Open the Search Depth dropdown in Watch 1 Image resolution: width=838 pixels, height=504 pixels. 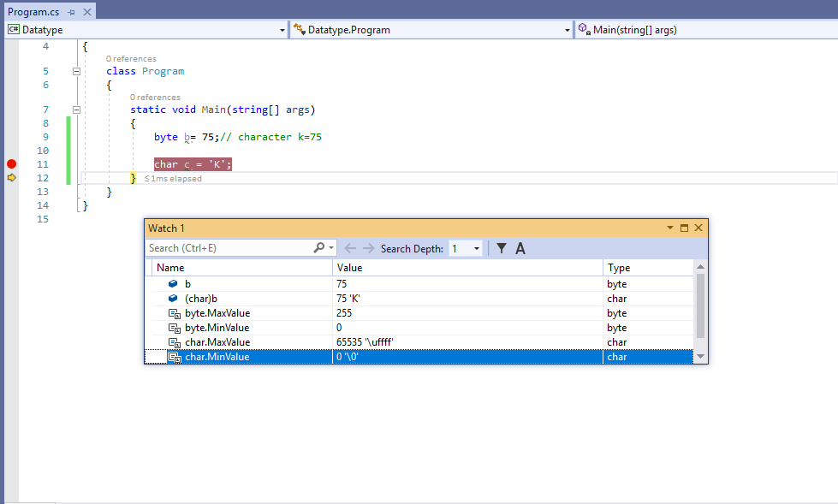coord(476,248)
